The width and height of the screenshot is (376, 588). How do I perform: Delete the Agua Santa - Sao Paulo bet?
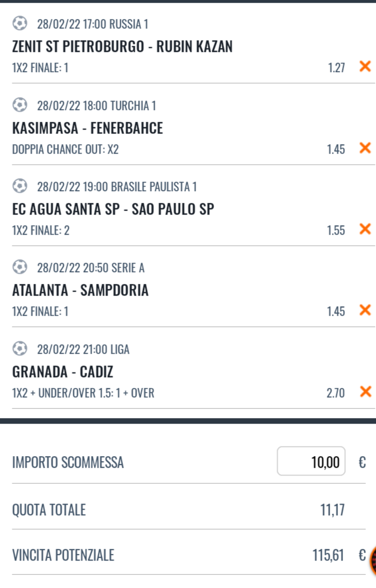tap(365, 229)
